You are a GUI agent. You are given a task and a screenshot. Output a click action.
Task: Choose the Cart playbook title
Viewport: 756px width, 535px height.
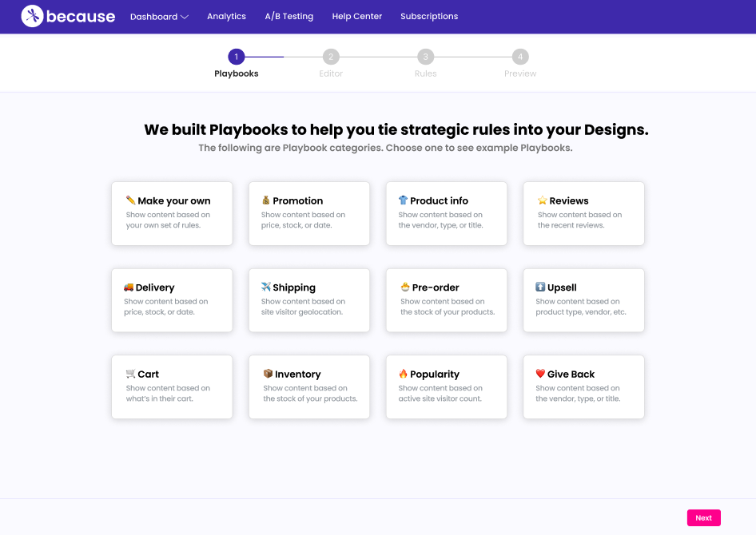(148, 374)
